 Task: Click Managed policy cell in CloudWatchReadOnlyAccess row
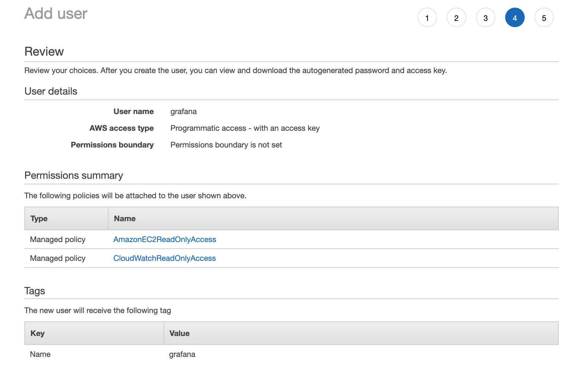pos(58,258)
